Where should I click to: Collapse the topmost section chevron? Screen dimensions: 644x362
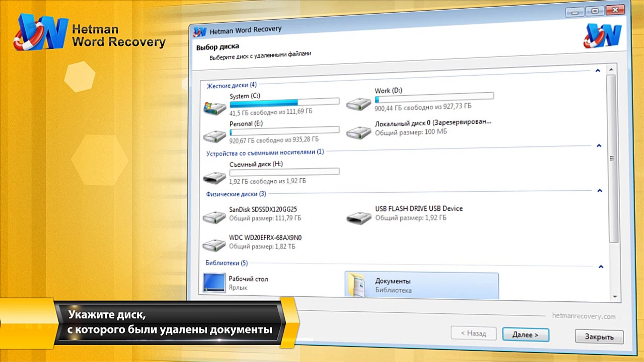click(x=598, y=70)
